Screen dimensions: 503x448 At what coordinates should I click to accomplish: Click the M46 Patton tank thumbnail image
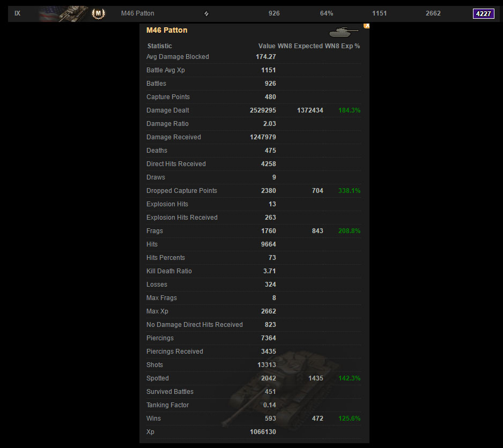[63, 13]
